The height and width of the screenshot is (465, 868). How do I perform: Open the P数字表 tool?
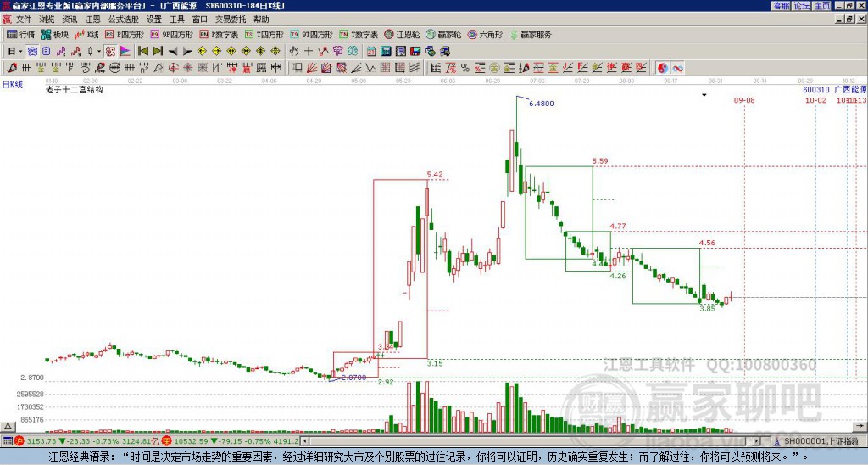point(220,34)
